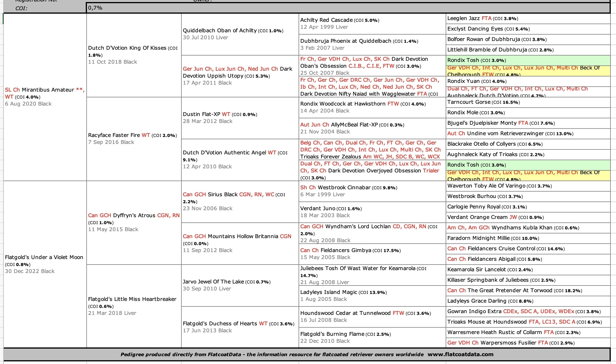
Task: Select Carlogie Penny Royal cell
Action: (x=528, y=207)
